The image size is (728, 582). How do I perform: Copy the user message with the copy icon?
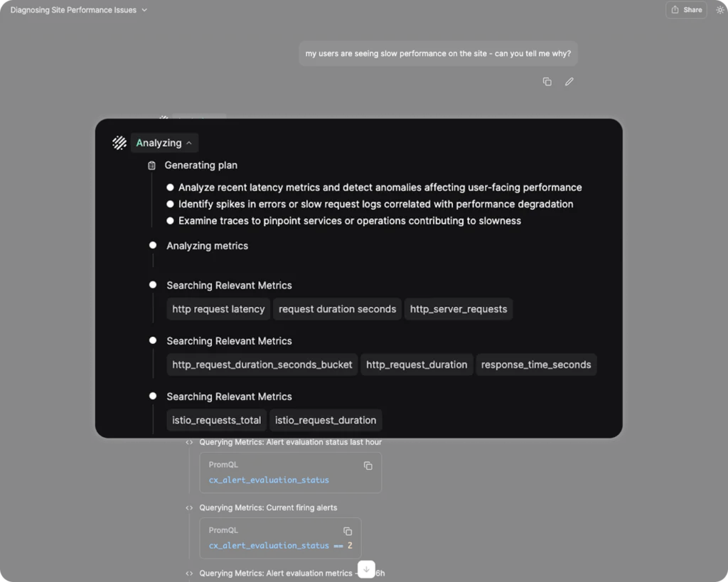coord(547,82)
